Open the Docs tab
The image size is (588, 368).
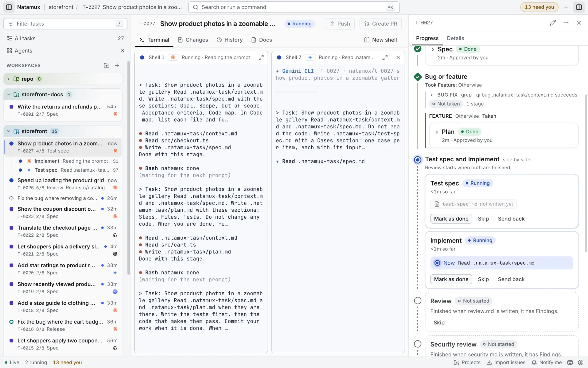262,40
